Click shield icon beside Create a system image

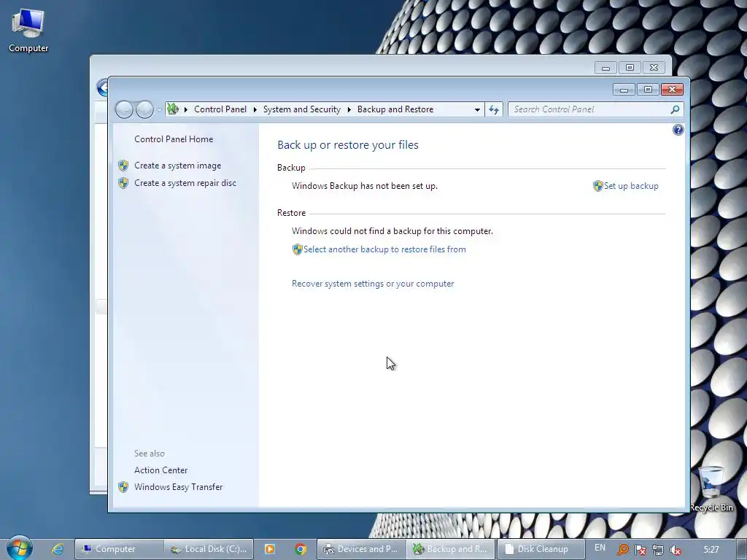123,166
